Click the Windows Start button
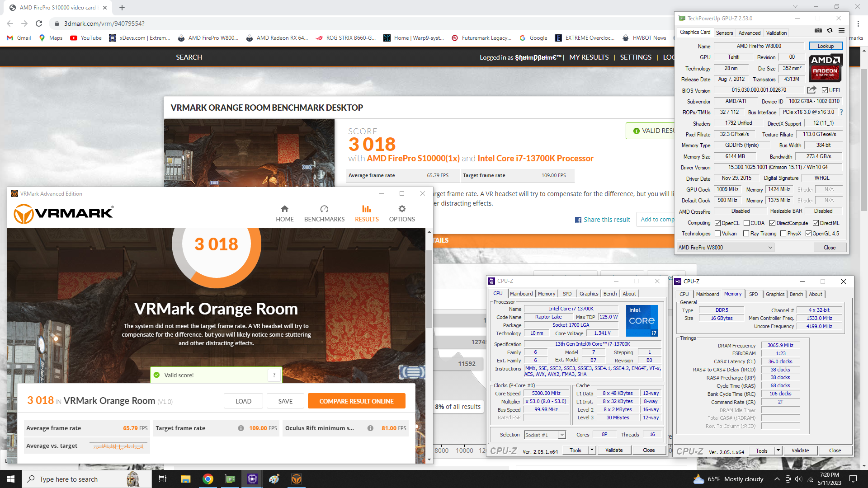The image size is (868, 488). tap(11, 479)
